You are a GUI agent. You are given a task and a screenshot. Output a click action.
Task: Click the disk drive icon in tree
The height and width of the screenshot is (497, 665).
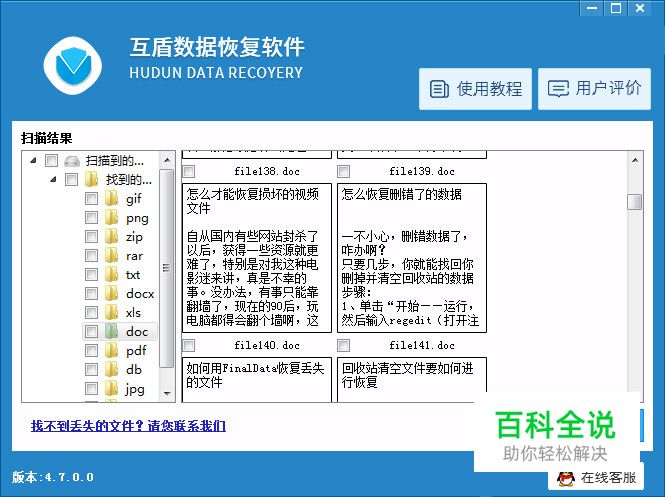pos(72,161)
